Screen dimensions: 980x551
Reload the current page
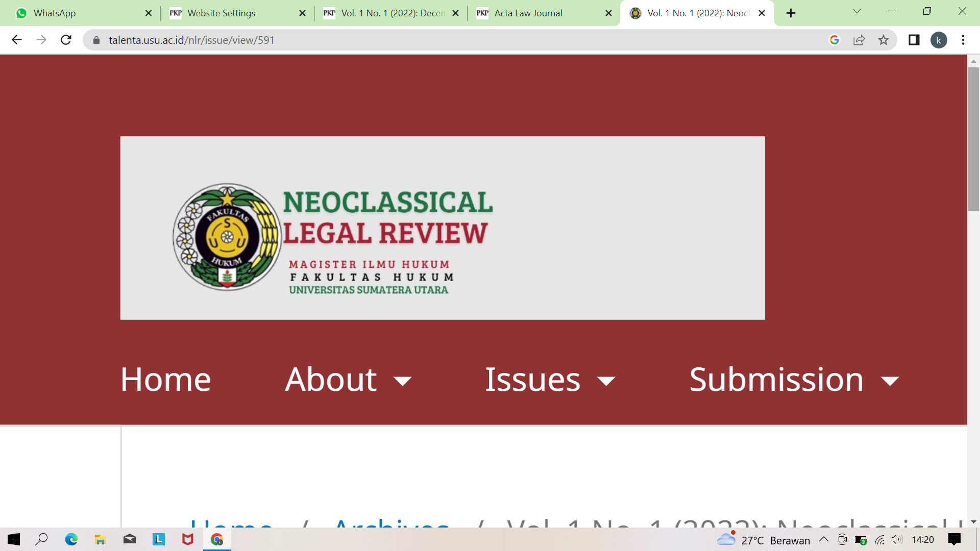tap(66, 40)
